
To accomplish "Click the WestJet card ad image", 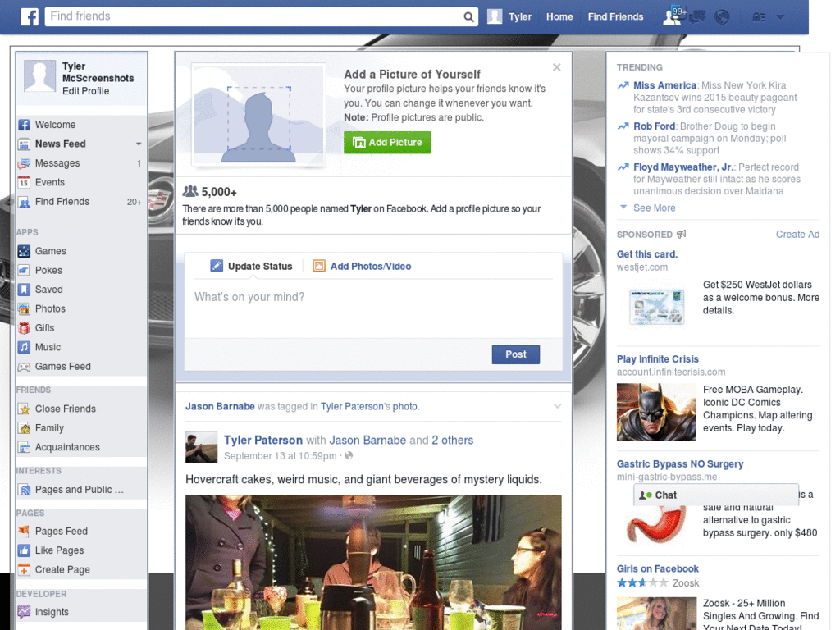I will click(656, 307).
